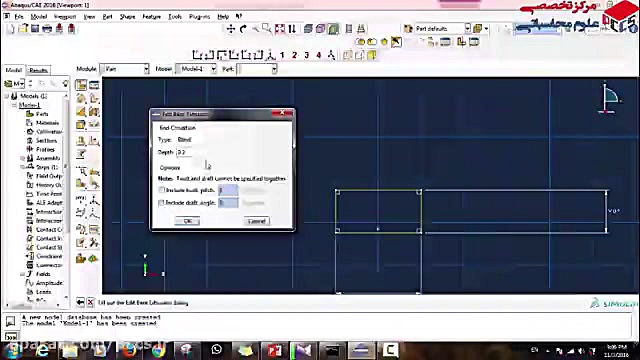Image resolution: width=640 pixels, height=360 pixels.
Task: Apply view preset 2
Action: [x=294, y=55]
